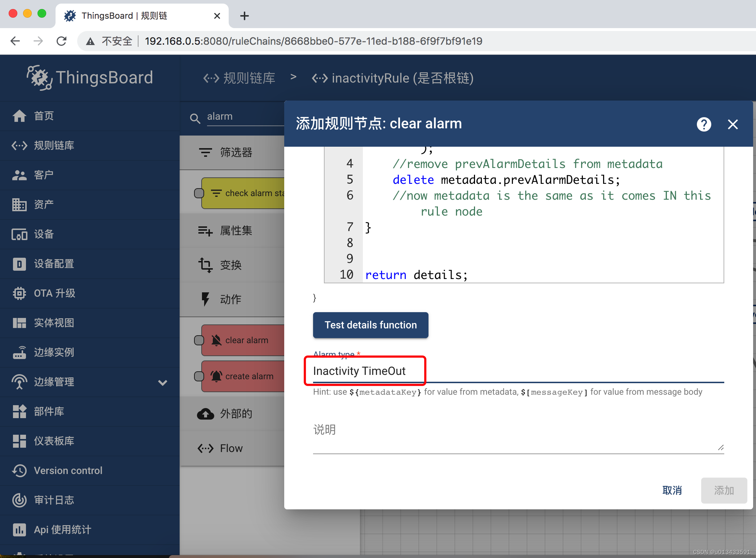The width and height of the screenshot is (756, 558).
Task: Click the Flow section arrows icon
Action: [206, 448]
